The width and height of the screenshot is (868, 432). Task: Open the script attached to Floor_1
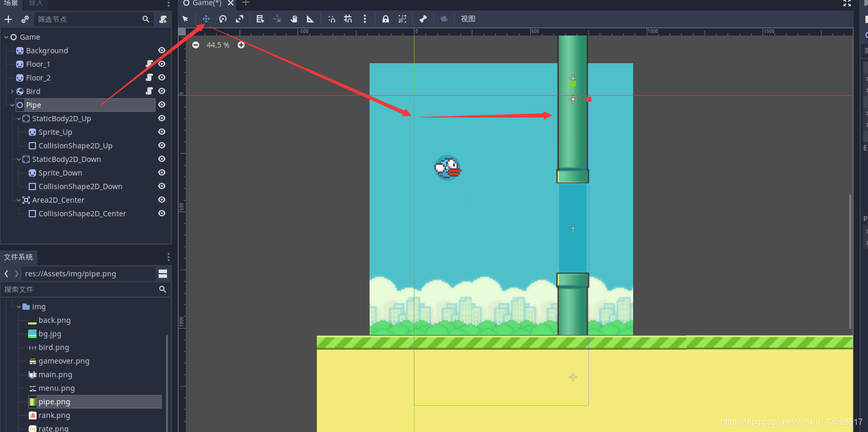[x=149, y=64]
